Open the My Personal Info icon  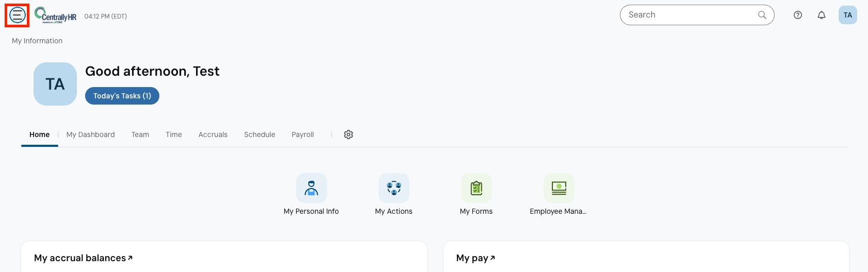point(312,188)
